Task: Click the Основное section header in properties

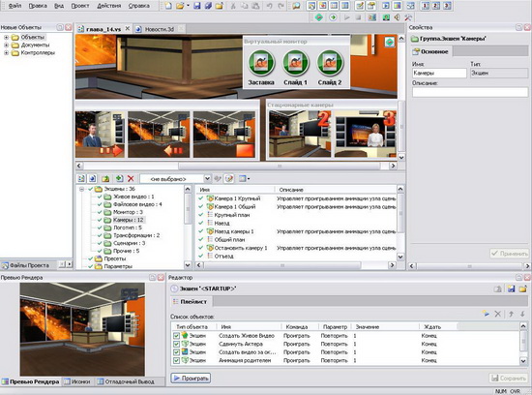Action: point(430,51)
